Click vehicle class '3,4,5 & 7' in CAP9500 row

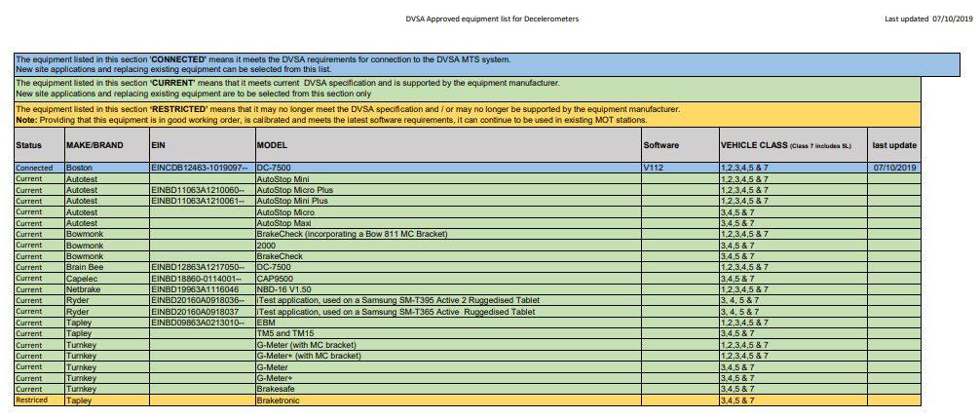(737, 279)
